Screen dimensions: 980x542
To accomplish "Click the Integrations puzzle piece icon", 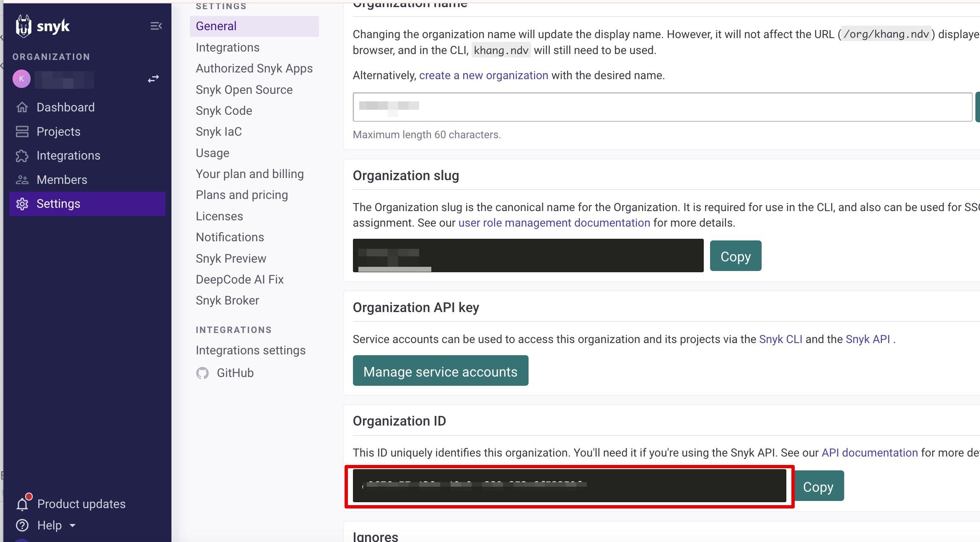I will pyautogui.click(x=22, y=156).
